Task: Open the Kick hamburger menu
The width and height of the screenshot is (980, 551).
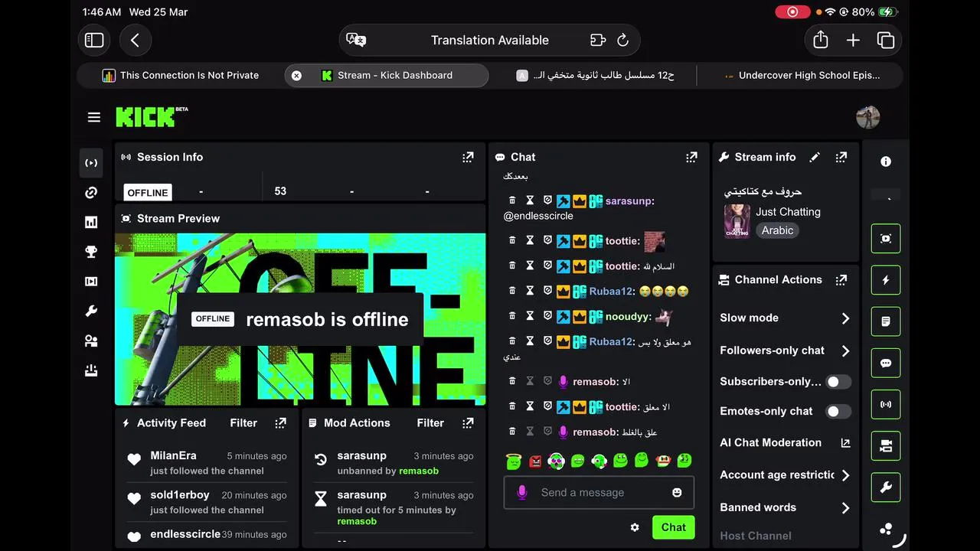Action: click(x=94, y=117)
